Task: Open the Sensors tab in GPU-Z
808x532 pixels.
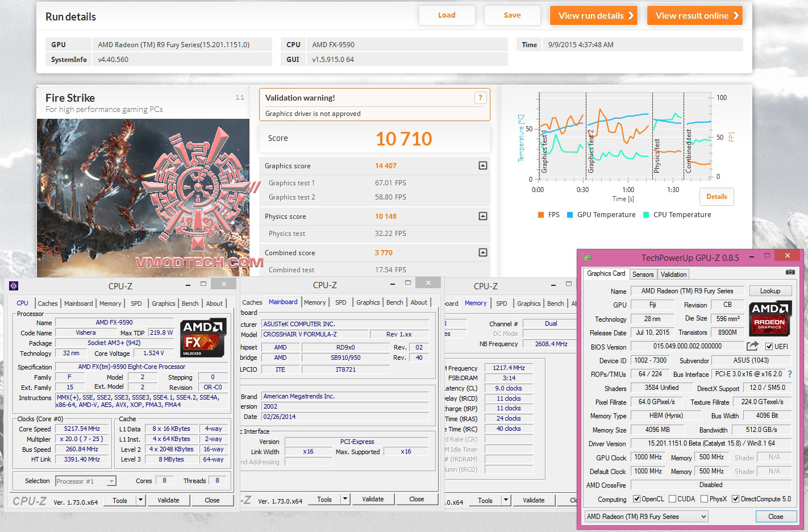Action: tap(643, 275)
